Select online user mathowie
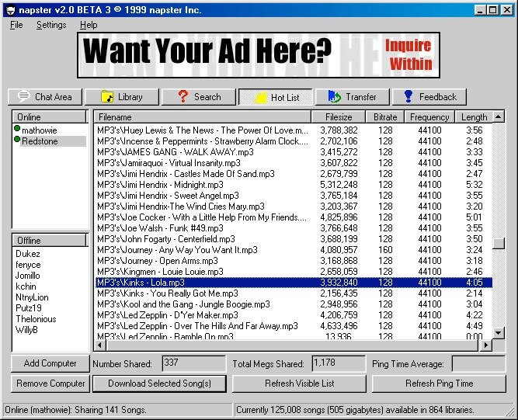 tap(40, 130)
